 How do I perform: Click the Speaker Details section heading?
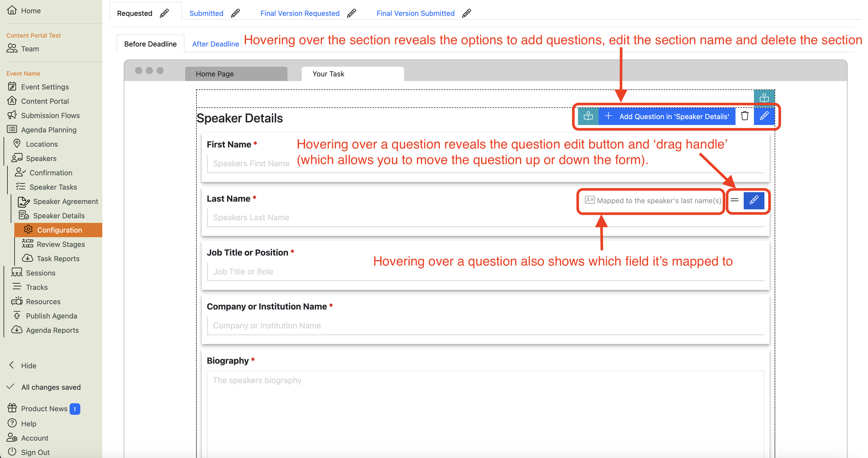point(240,118)
